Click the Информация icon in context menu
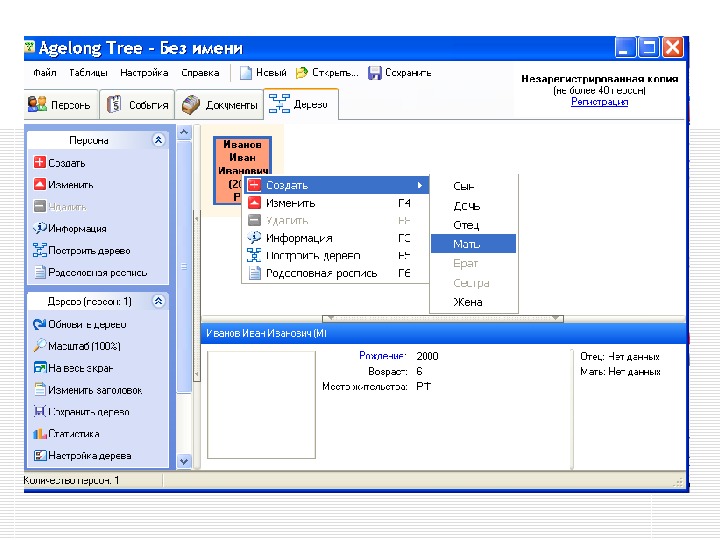Screen dimensions: 720x540 click(x=254, y=237)
